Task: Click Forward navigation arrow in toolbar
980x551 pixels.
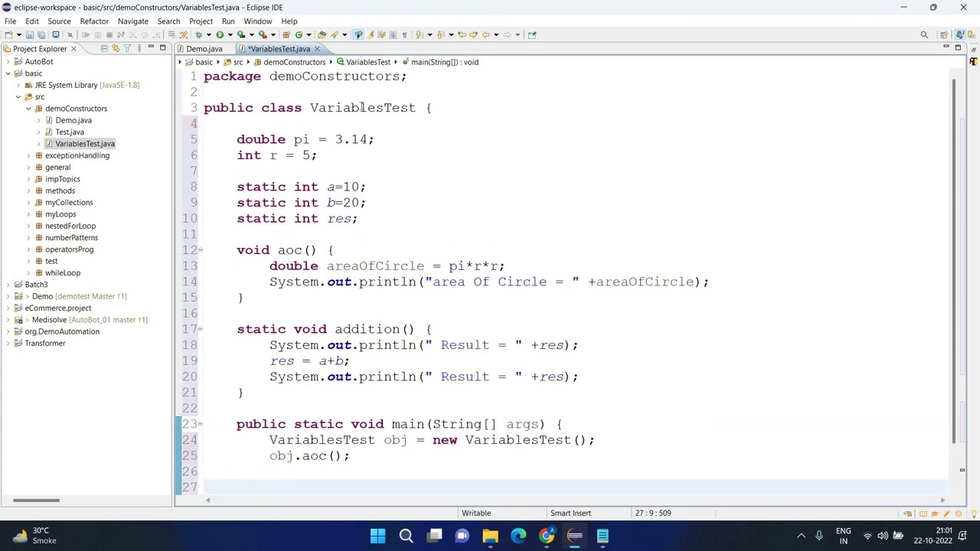Action: pos(508,34)
